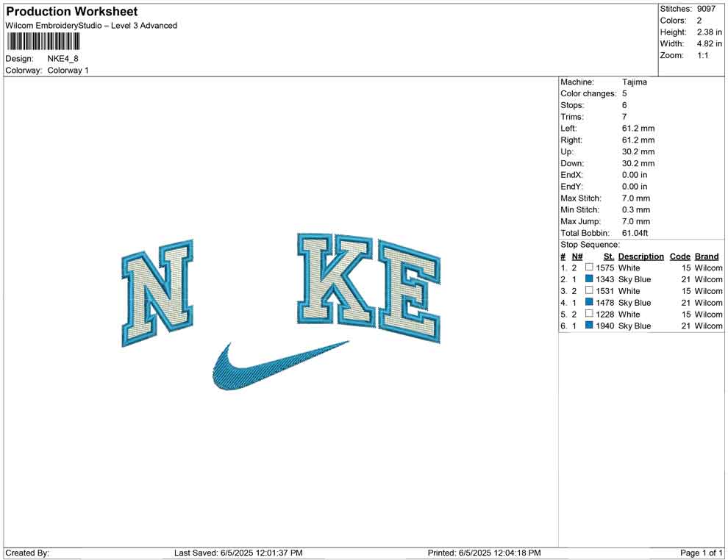Viewport: 728px width, 560px height.
Task: Select the stitch count 1940 in row 6
Action: [x=605, y=326]
